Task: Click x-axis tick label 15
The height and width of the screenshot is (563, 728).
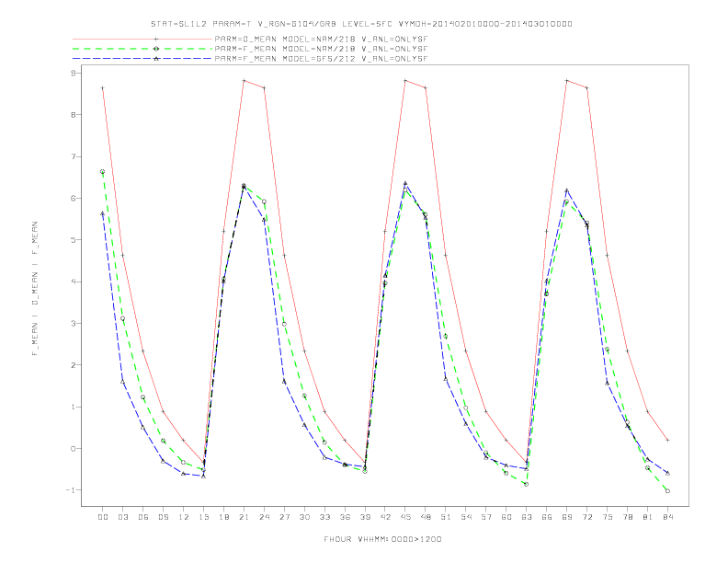Action: tap(203, 517)
